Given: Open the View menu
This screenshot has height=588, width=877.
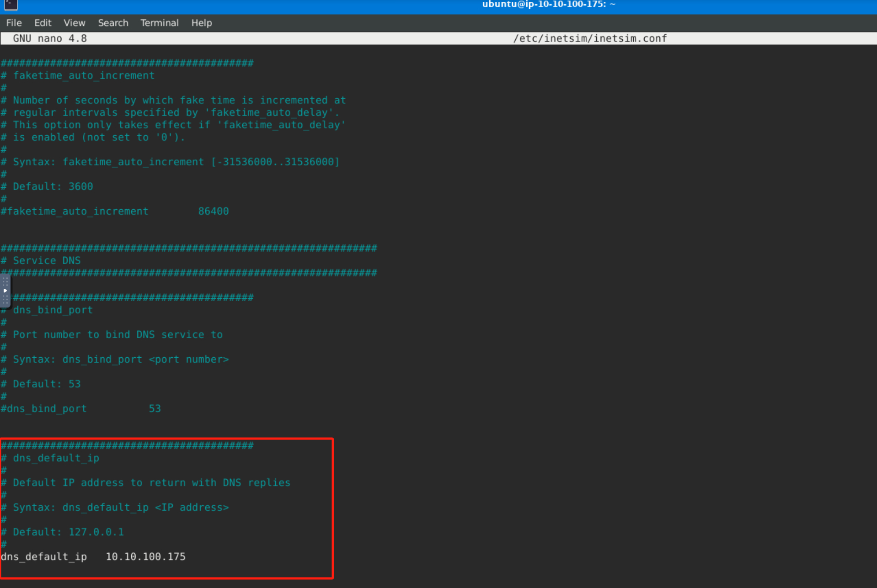Looking at the screenshot, I should point(74,23).
